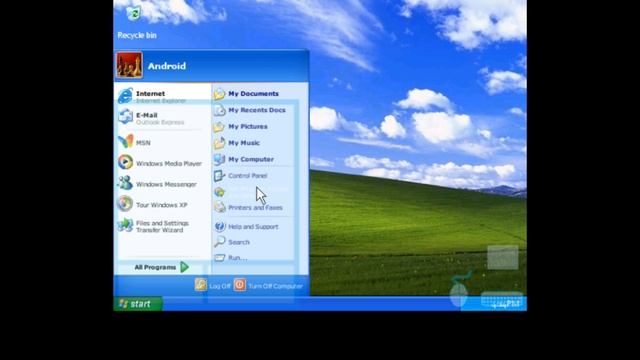This screenshot has width=640, height=360.
Task: Click the Log Off button
Action: [x=213, y=285]
